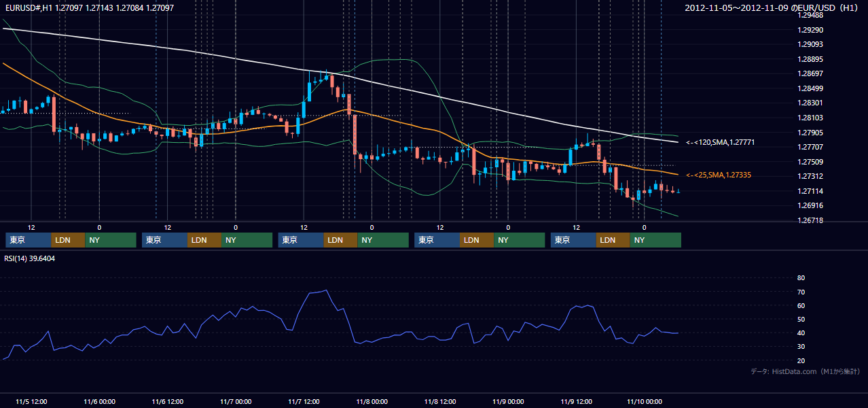
Task: Click the RSI scale value 80
Action: (801, 278)
